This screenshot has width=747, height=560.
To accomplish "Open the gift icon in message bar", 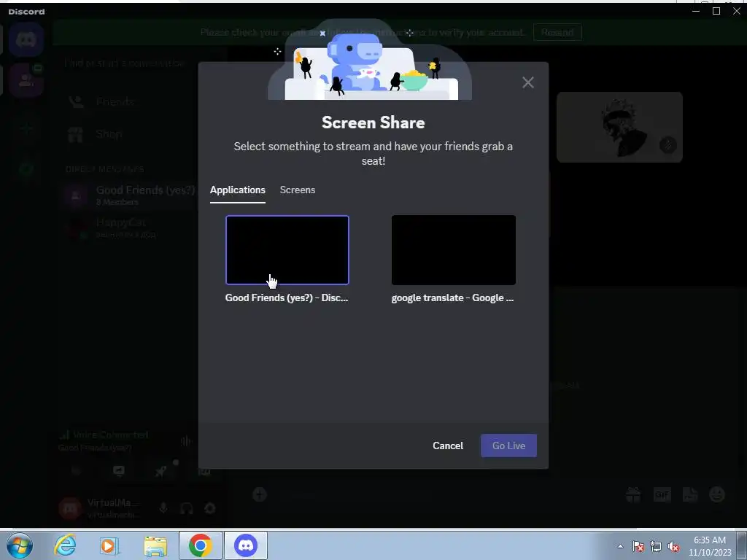I will (633, 494).
